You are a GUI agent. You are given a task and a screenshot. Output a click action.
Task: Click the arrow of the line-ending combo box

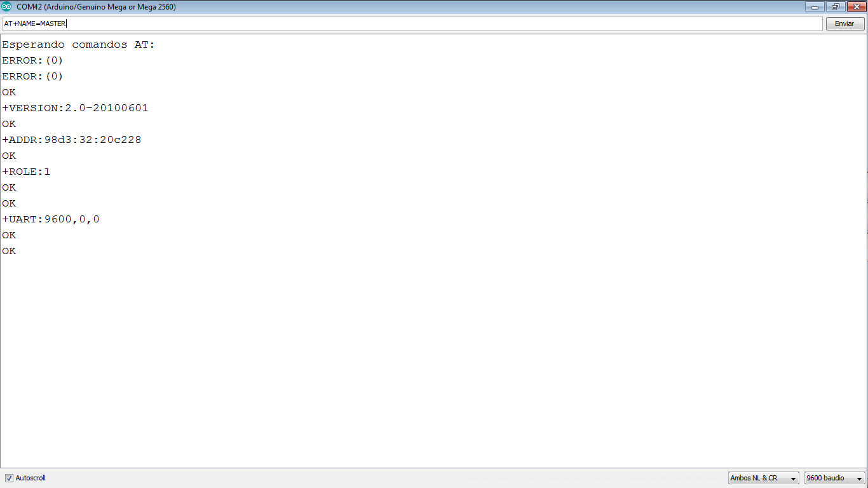pyautogui.click(x=794, y=478)
